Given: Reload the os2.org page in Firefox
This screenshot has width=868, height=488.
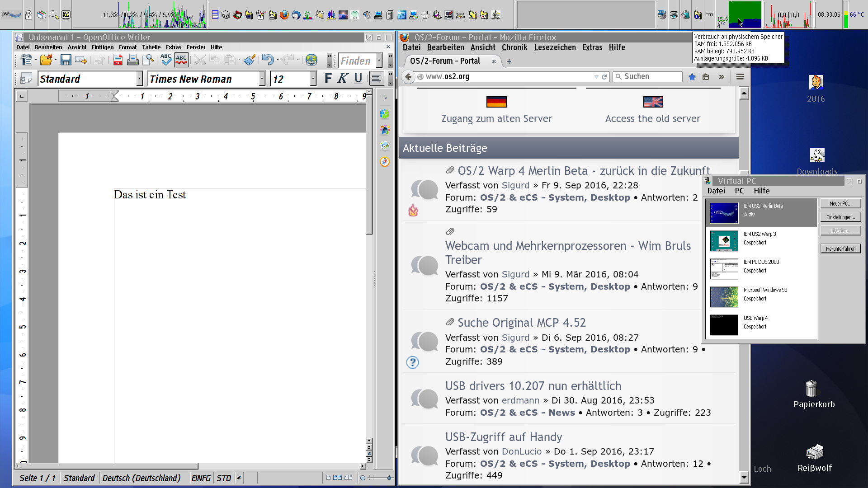Looking at the screenshot, I should [604, 77].
